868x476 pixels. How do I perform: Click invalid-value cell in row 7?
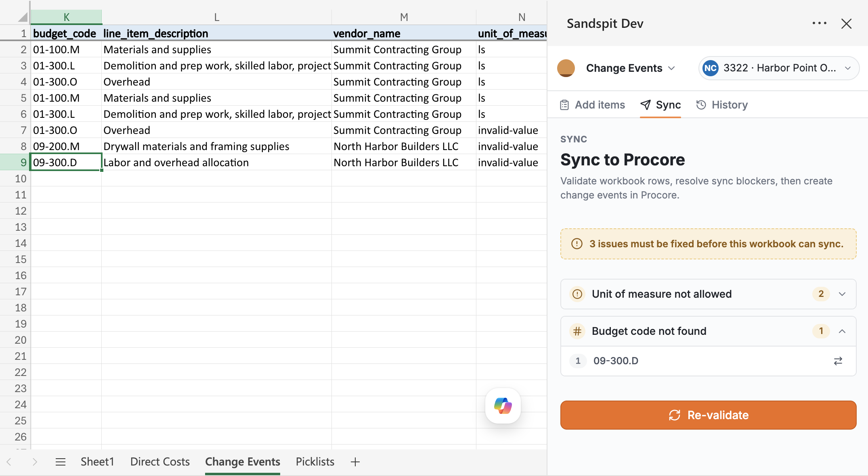512,130
